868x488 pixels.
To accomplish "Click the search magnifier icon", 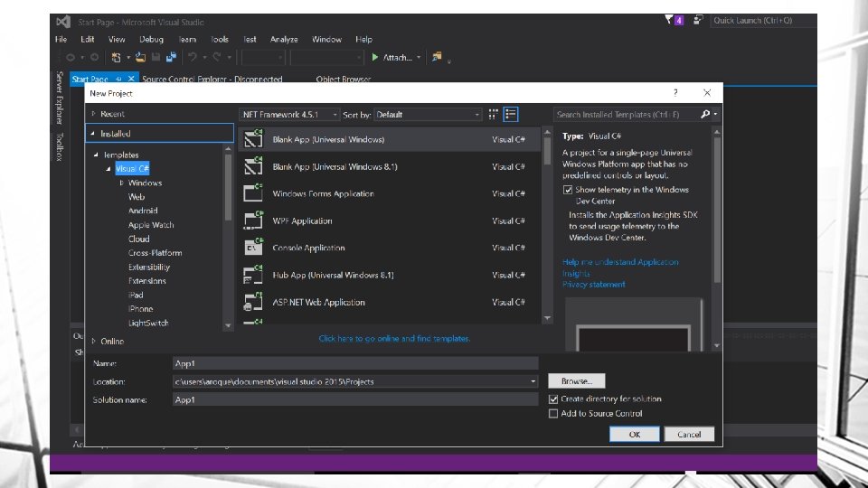I will pyautogui.click(x=704, y=114).
